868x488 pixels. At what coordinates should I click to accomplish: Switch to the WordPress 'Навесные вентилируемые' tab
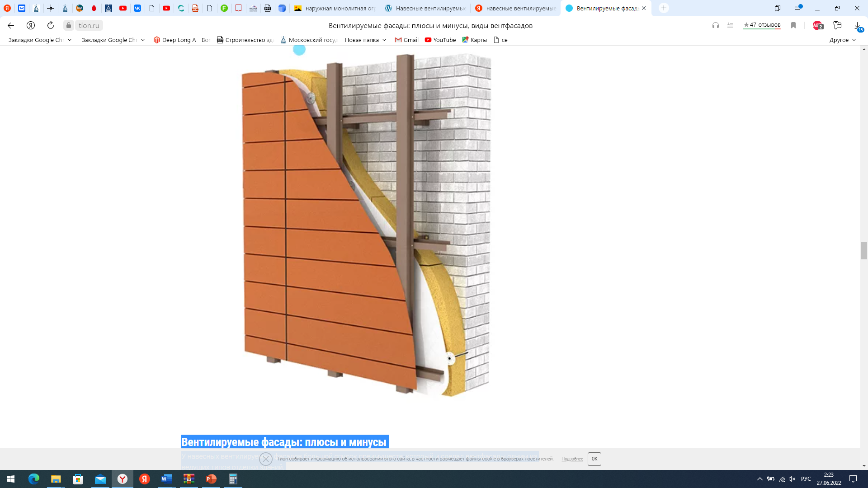(425, 8)
